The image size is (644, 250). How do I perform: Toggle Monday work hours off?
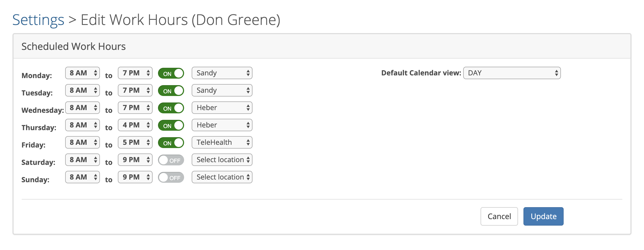(171, 73)
